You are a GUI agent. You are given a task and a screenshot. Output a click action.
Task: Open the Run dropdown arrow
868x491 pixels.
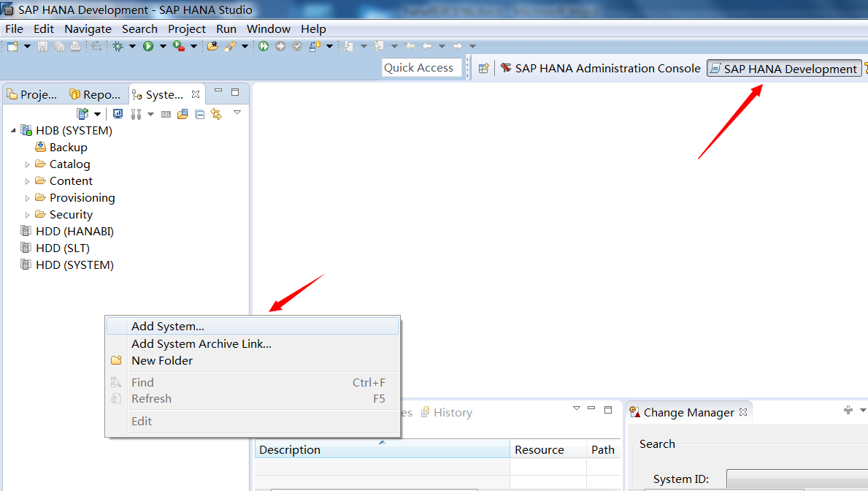(162, 45)
